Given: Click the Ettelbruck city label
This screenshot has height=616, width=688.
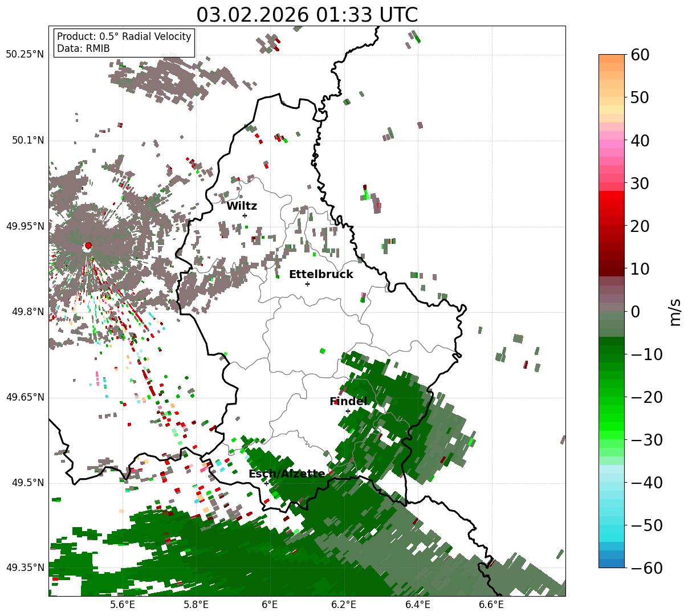Looking at the screenshot, I should point(321,275).
